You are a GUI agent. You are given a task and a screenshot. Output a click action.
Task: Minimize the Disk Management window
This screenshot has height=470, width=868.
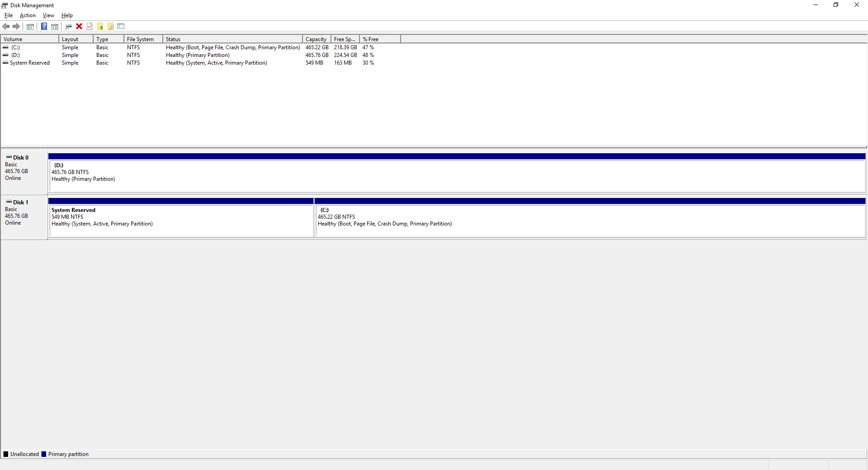816,5
